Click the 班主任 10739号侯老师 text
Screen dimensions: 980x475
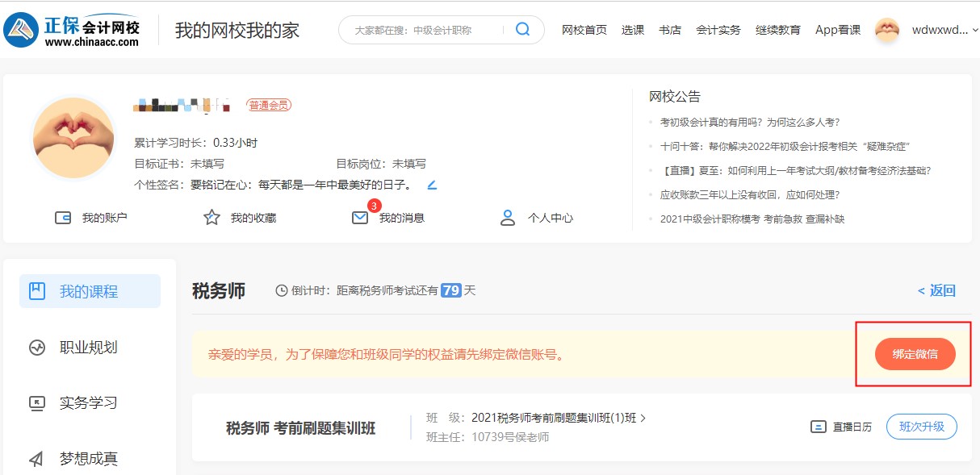tap(488, 437)
